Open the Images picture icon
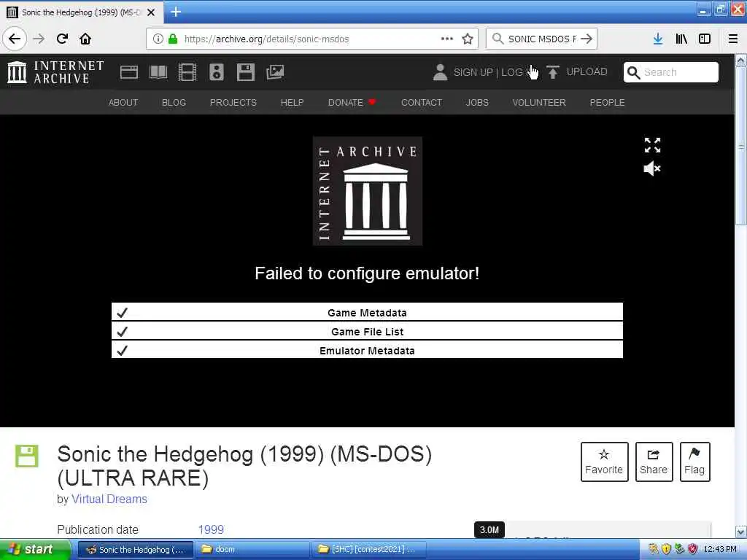The image size is (747, 560). point(275,72)
